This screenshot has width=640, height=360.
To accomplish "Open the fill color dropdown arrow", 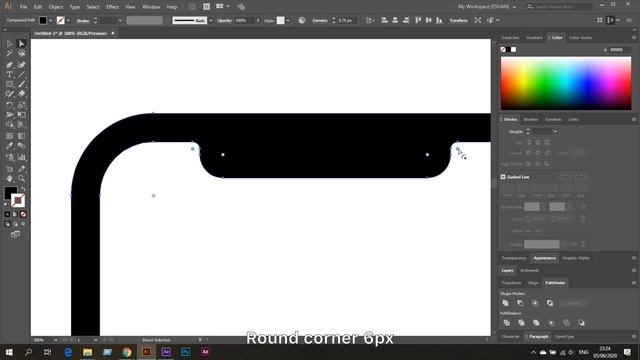I will coord(51,20).
